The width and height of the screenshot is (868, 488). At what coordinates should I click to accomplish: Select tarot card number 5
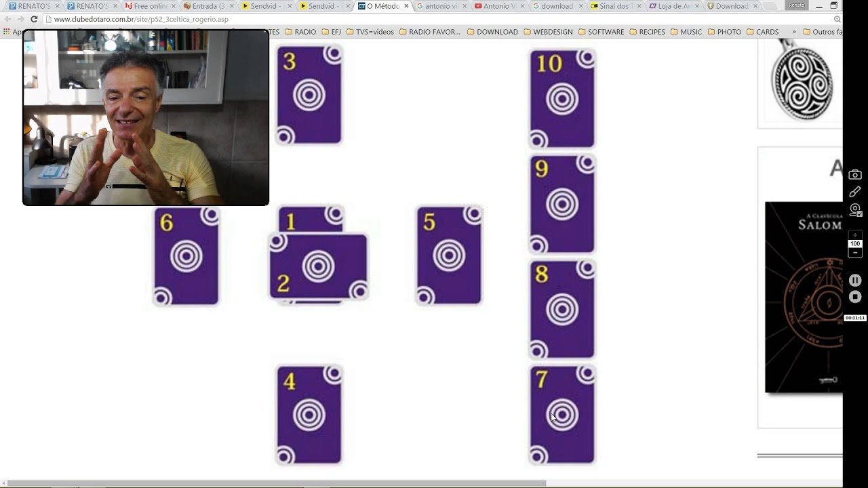[x=449, y=256]
